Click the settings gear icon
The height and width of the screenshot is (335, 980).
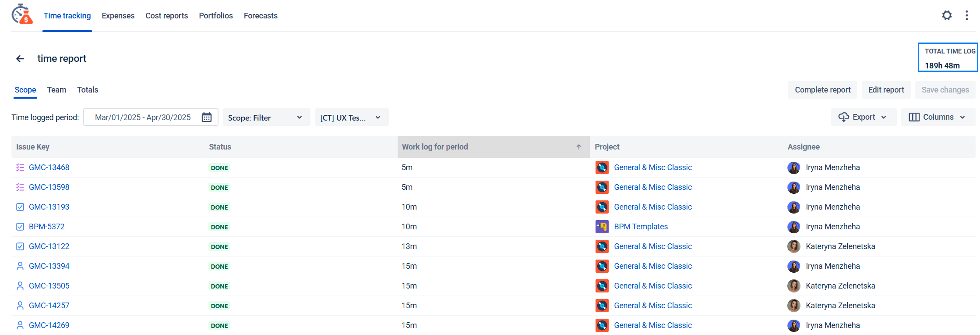tap(947, 16)
